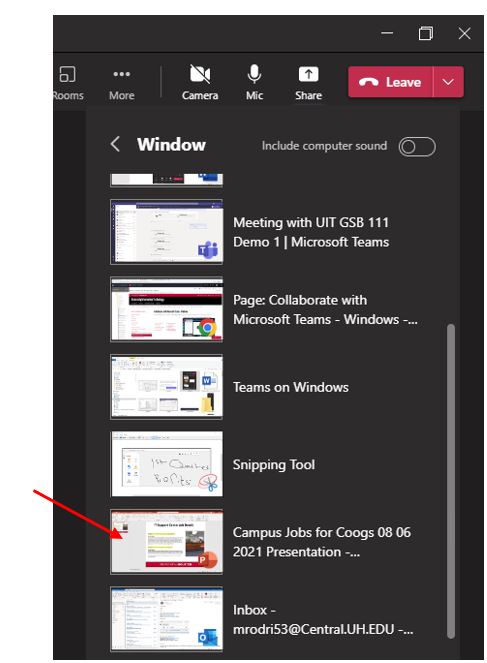Go back from the Window list
This screenshot has width=487, height=663.
[115, 144]
